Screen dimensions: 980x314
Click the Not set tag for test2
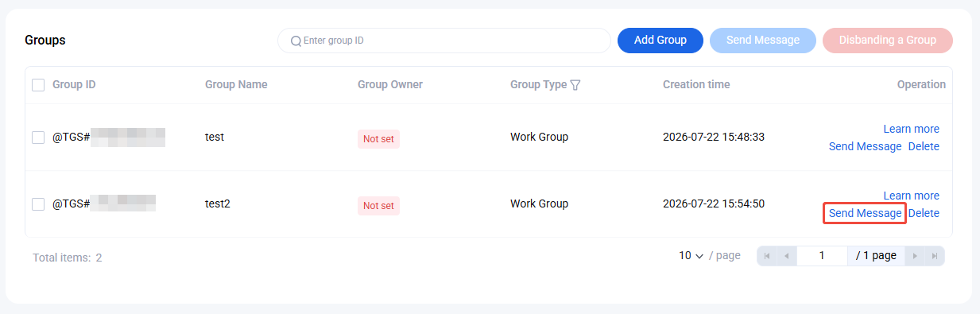click(378, 206)
